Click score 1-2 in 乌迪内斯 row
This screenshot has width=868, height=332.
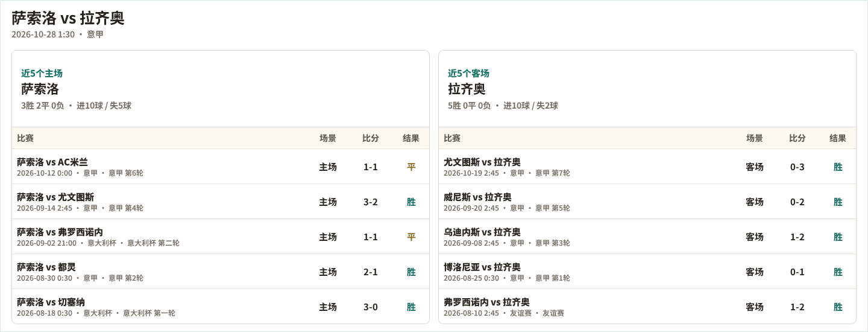[x=797, y=237]
